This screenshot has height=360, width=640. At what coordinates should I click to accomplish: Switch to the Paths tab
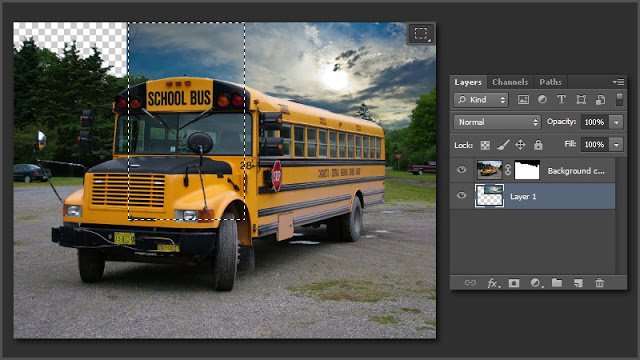(x=550, y=82)
